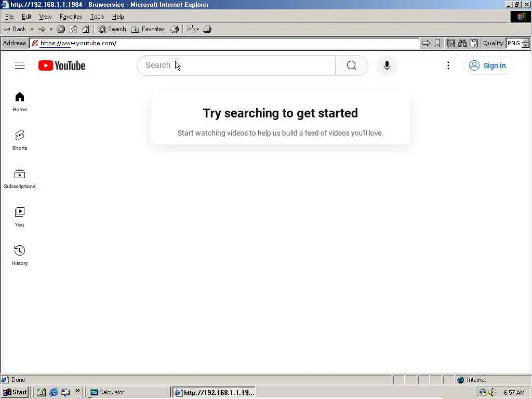Open the Help menu

(118, 17)
